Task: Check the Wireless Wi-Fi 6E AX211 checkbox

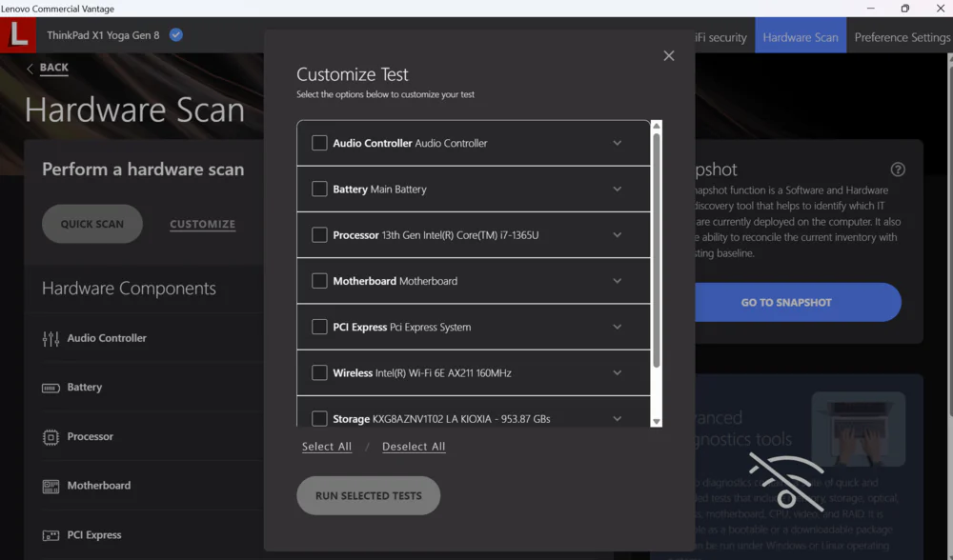Action: pyautogui.click(x=319, y=372)
